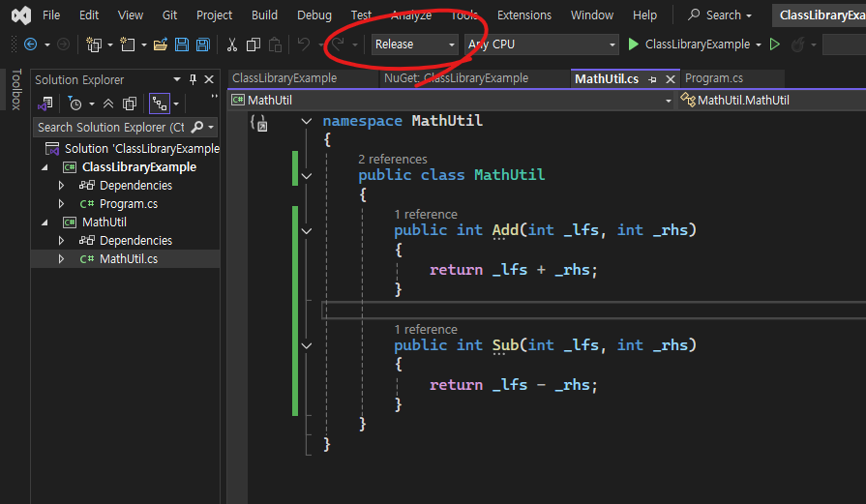Click '1 reference' above Add method
The height and width of the screenshot is (504, 866).
pyautogui.click(x=426, y=214)
